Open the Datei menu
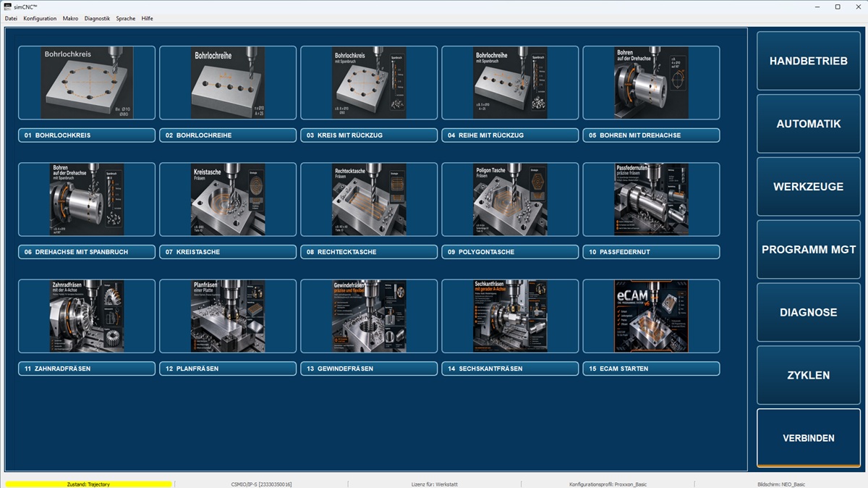 pyautogui.click(x=11, y=18)
